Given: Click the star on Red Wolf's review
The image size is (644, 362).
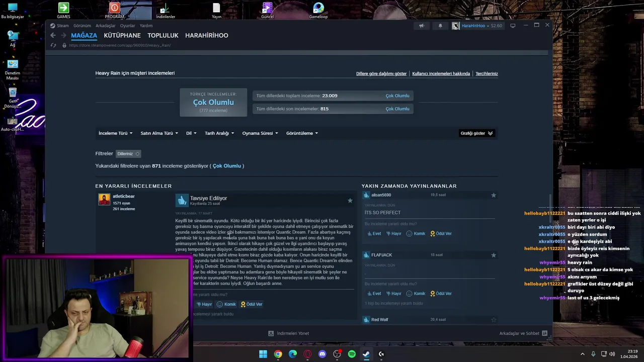Looking at the screenshot, I should click(x=494, y=320).
